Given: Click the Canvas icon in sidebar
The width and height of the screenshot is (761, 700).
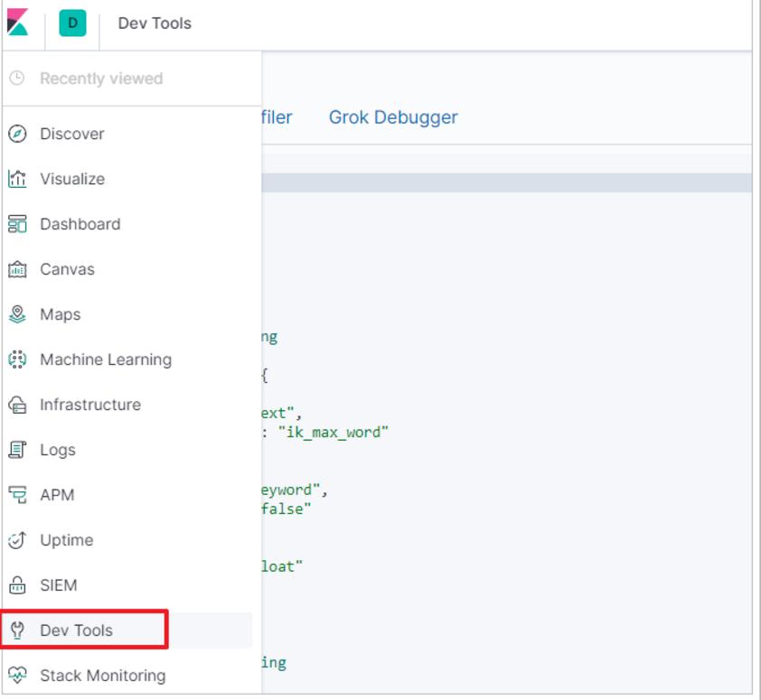Looking at the screenshot, I should tap(17, 269).
